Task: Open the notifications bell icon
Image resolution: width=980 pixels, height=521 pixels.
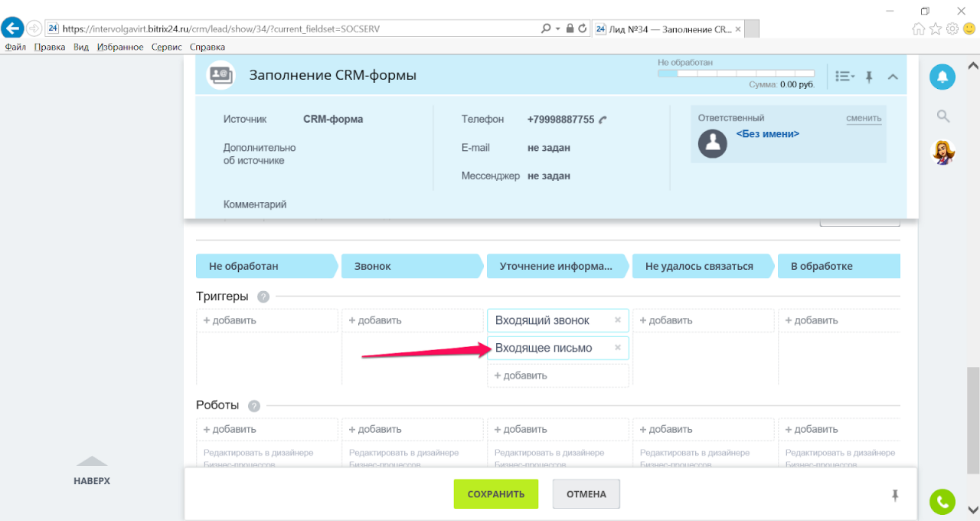Action: click(942, 77)
